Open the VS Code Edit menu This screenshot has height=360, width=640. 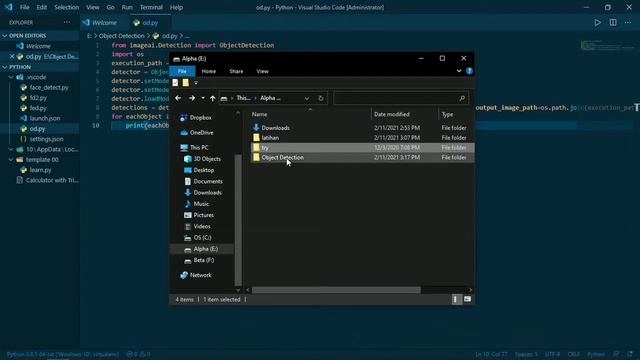(42, 7)
